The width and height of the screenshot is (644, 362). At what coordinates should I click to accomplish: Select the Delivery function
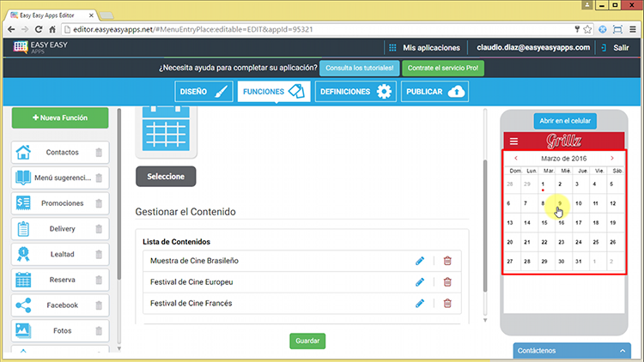(x=60, y=229)
